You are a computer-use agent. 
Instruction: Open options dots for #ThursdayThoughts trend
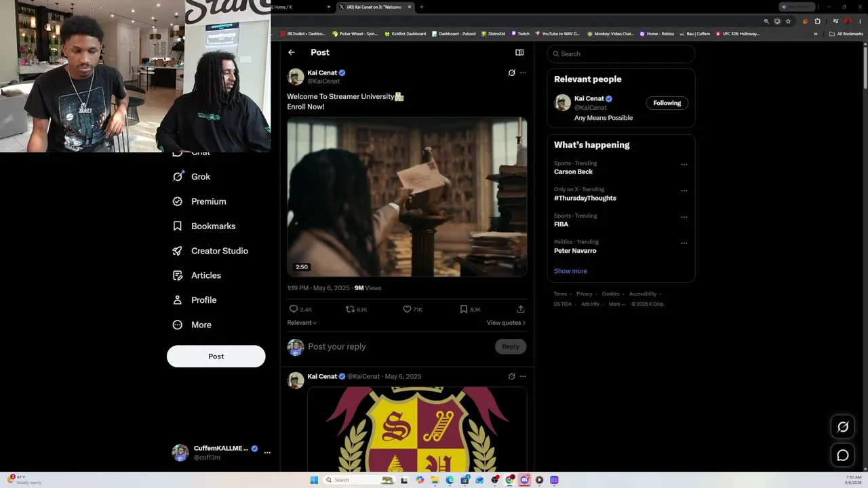[x=684, y=190]
